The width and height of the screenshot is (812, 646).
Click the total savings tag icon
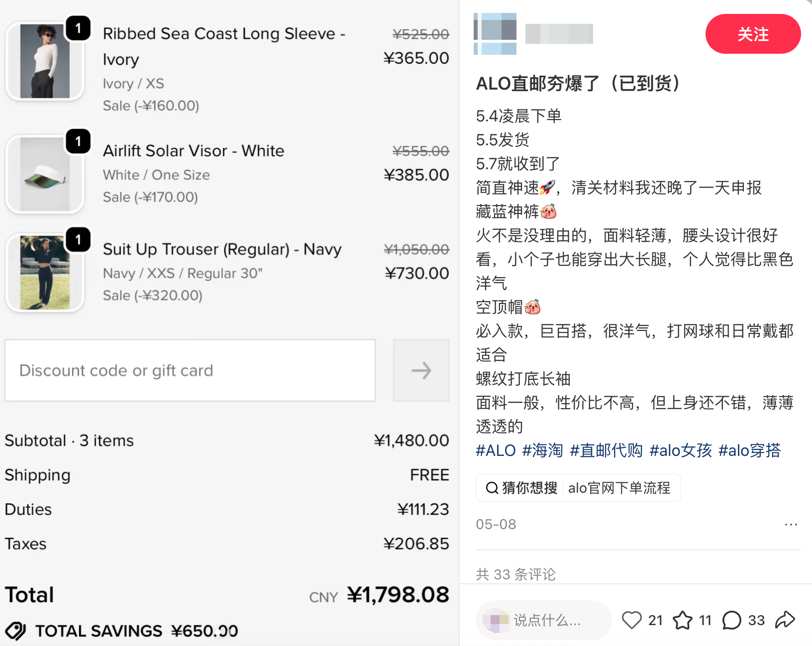16,631
